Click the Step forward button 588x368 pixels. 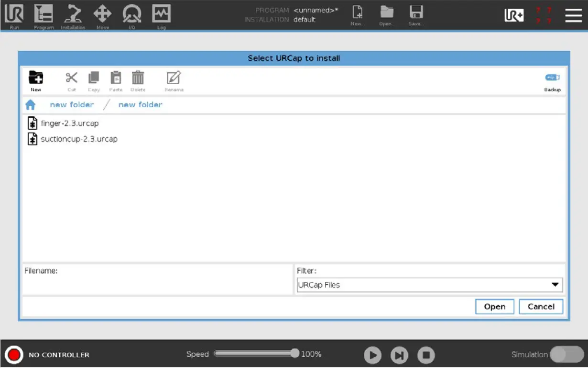coord(399,355)
